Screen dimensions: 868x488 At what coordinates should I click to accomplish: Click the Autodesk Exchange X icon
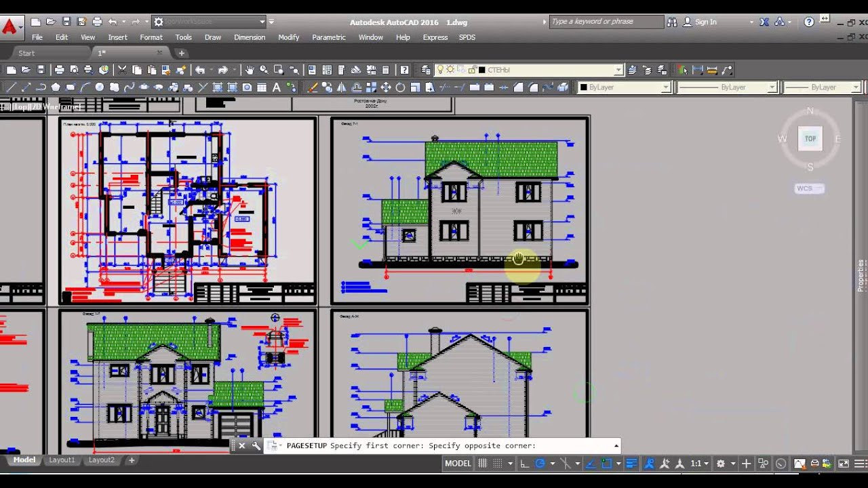click(x=764, y=22)
